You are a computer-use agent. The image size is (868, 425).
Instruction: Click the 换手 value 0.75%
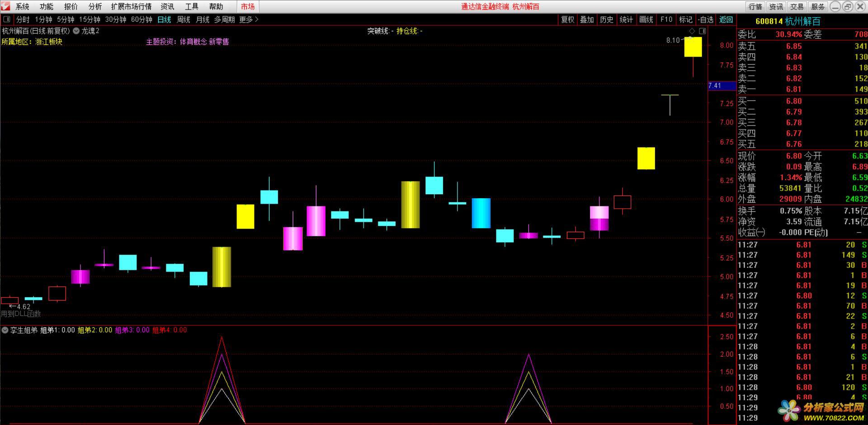(791, 211)
